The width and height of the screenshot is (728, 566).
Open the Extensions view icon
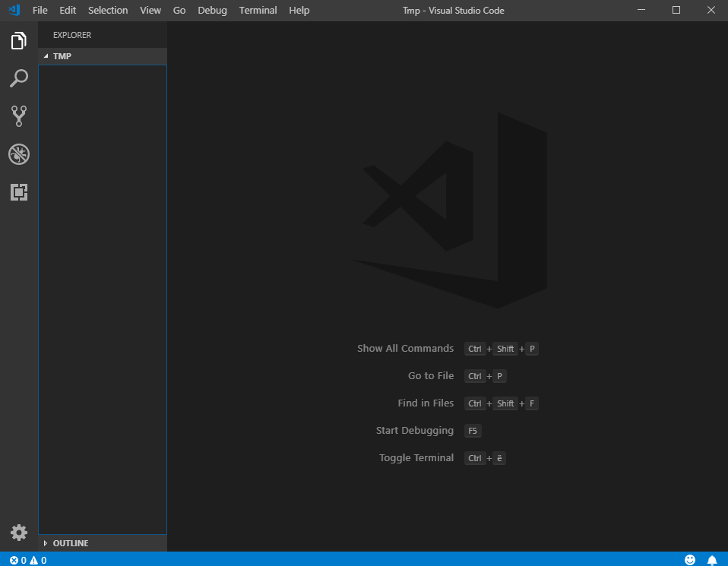(18, 191)
